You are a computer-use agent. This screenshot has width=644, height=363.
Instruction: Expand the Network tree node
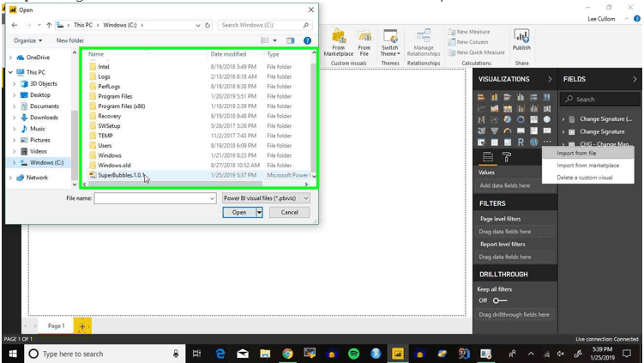10,178
